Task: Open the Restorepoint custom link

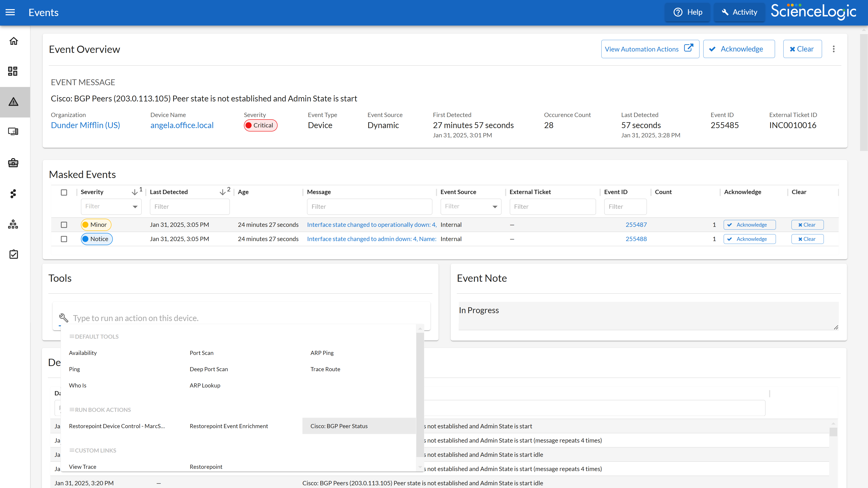Action: pos(206,467)
